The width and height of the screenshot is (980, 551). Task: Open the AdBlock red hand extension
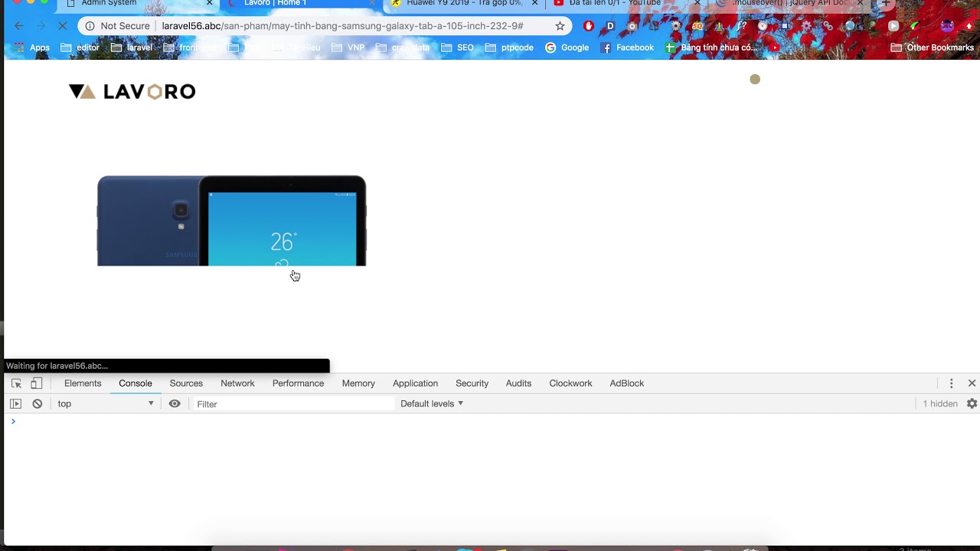pos(588,26)
